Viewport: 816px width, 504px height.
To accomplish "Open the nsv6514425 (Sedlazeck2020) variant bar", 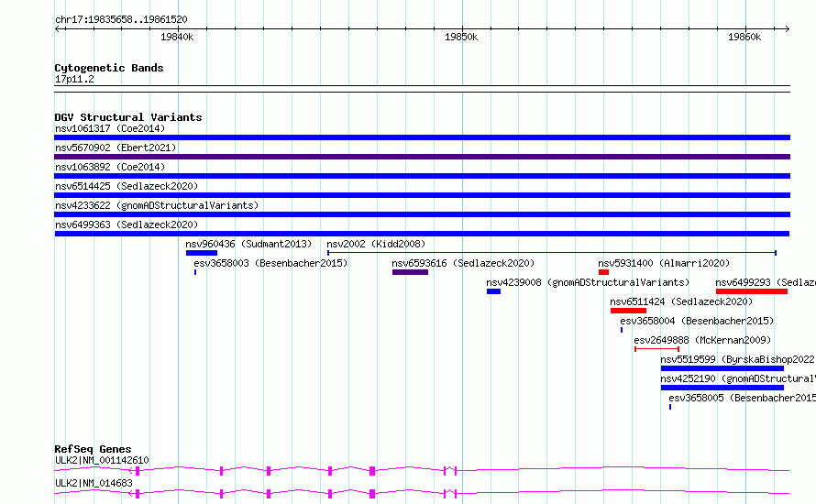I will point(422,195).
